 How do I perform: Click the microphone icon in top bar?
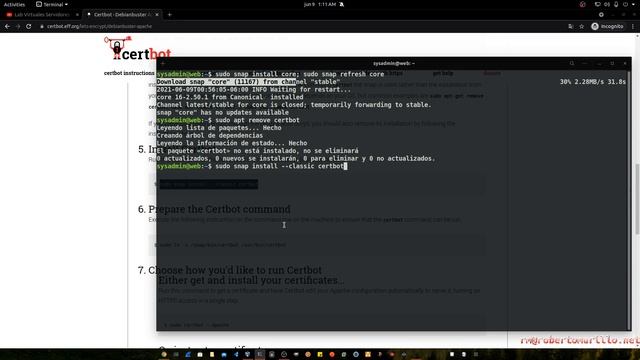point(616,4)
